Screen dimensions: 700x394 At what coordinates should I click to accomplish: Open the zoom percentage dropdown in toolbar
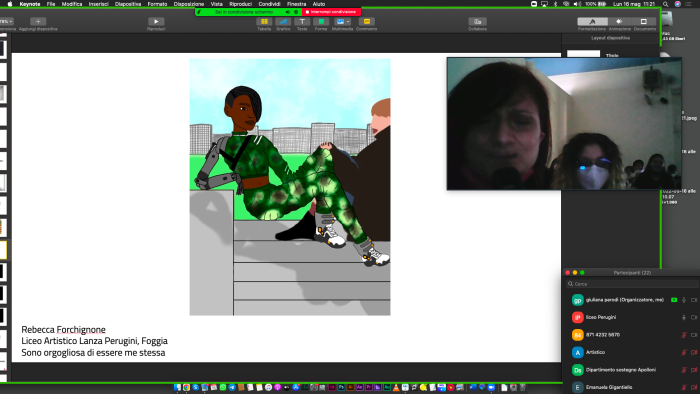coord(6,21)
